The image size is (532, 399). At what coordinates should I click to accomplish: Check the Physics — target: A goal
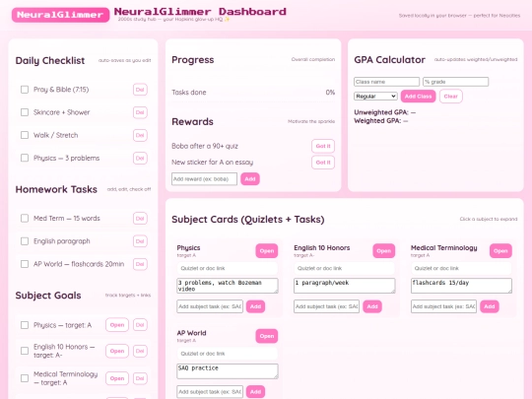[25, 325]
